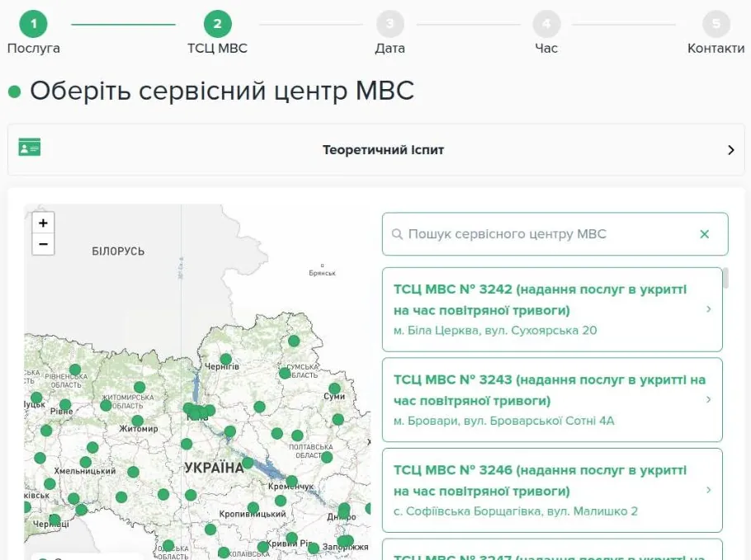Click the marker above Житомирська область label

click(139, 387)
